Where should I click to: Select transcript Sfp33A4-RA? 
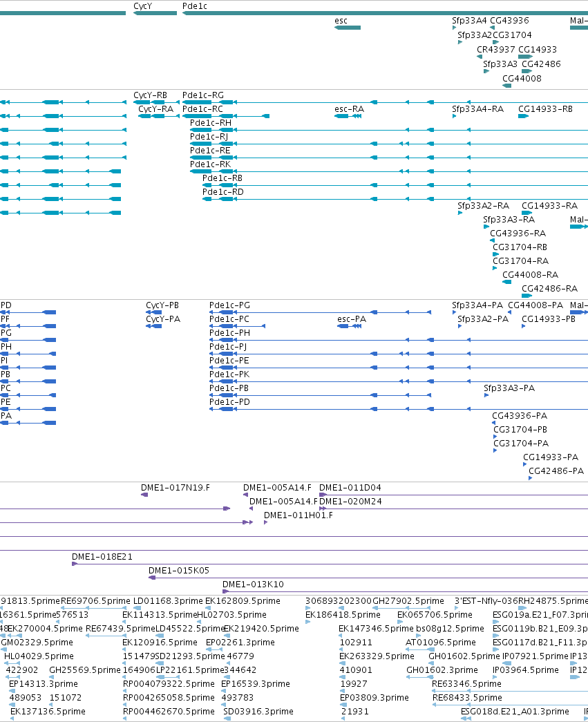click(x=477, y=109)
